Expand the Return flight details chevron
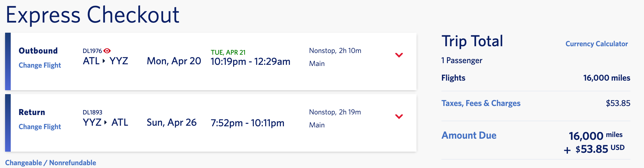The height and width of the screenshot is (168, 644). 399,116
